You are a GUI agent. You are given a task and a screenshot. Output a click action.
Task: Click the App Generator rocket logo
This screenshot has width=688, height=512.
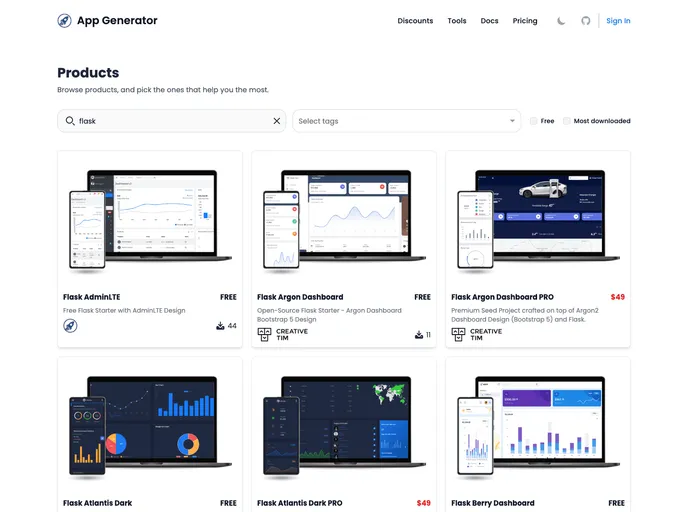click(x=65, y=20)
